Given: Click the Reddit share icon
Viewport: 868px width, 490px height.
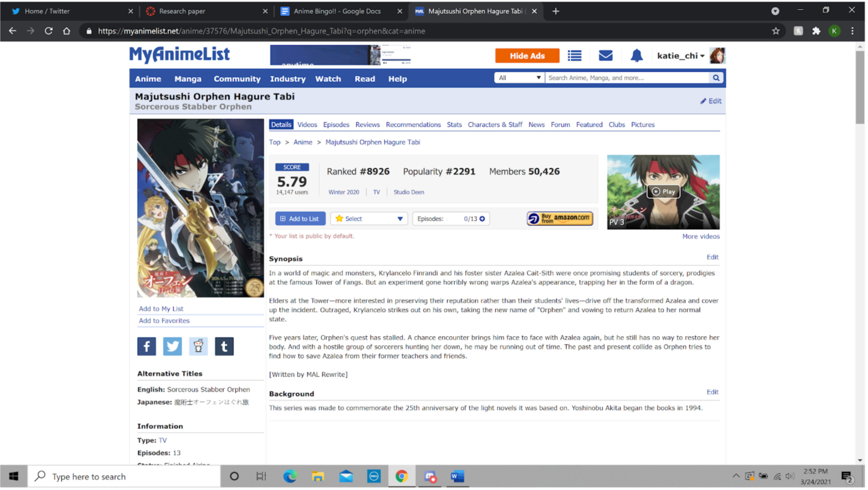Looking at the screenshot, I should (198, 346).
